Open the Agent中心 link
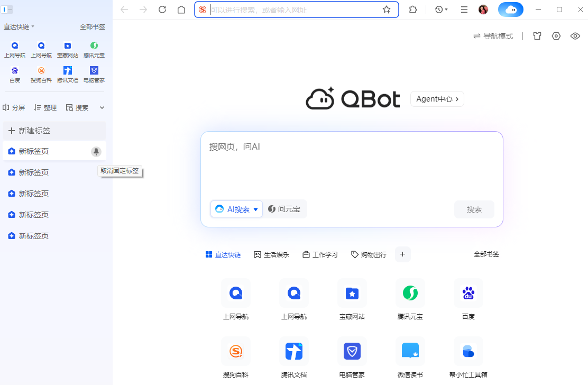The height and width of the screenshot is (385, 588). point(437,99)
